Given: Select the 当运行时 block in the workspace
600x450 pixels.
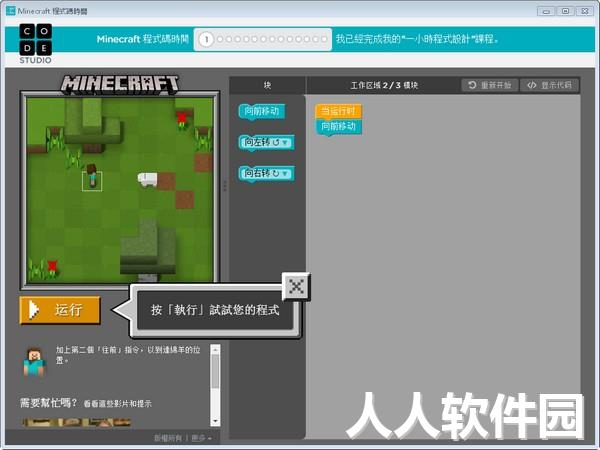Looking at the screenshot, I should tap(338, 111).
